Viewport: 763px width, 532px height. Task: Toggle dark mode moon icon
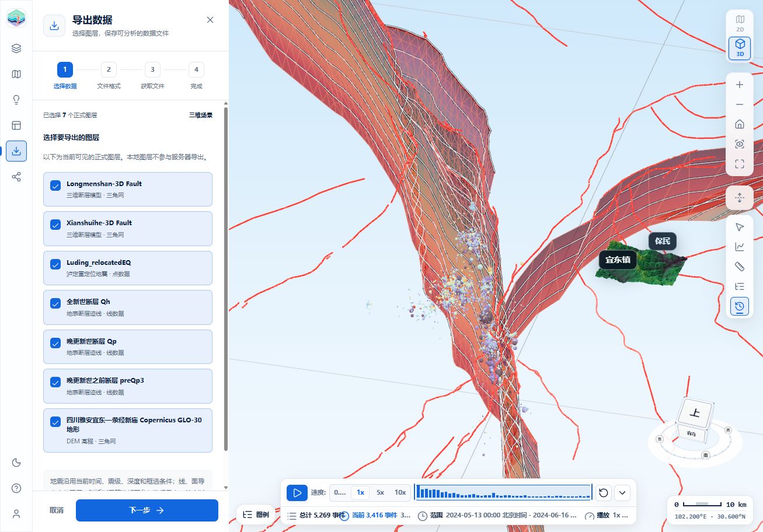tap(16, 463)
